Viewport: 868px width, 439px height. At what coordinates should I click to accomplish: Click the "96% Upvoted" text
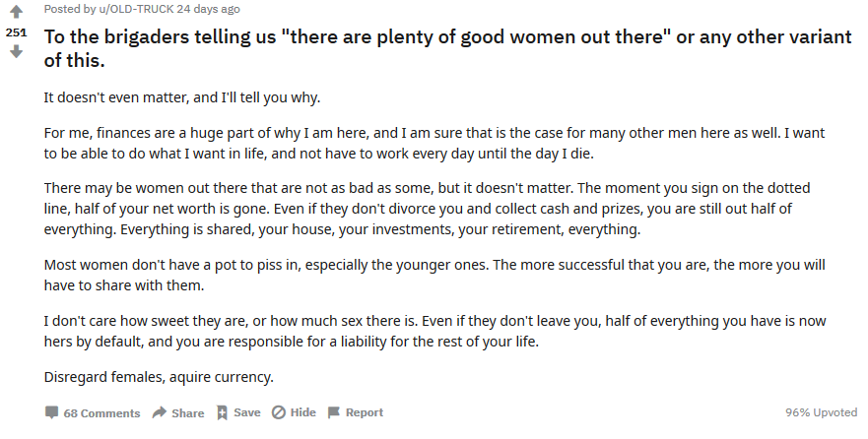[821, 413]
